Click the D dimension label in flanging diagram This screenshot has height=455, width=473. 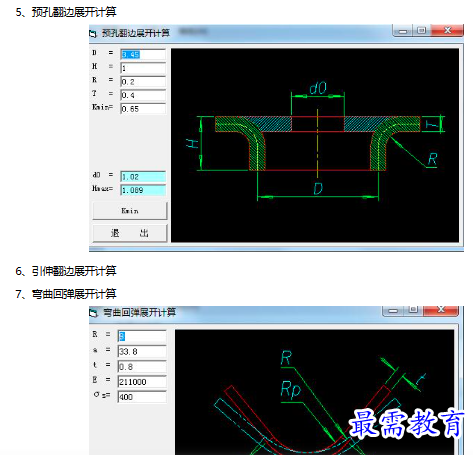(x=318, y=188)
